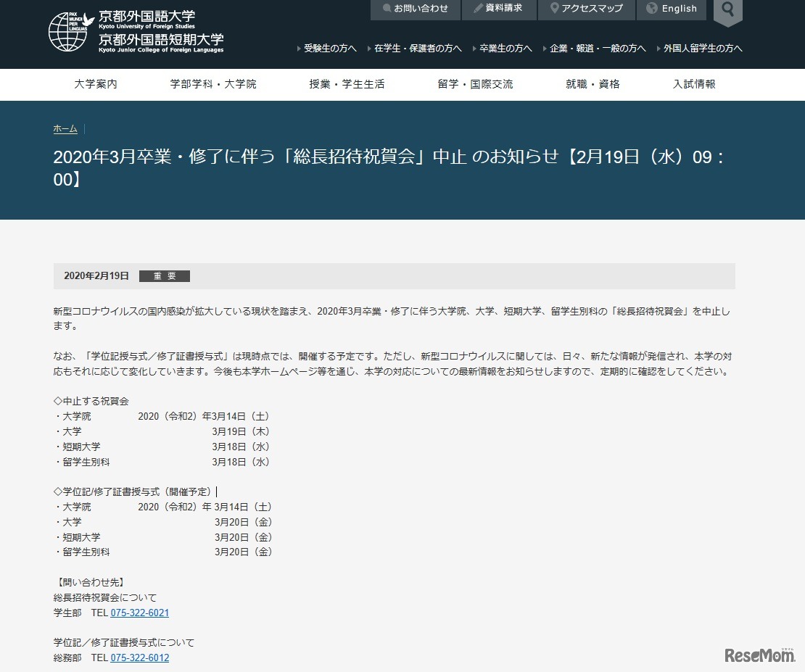805x672 pixels.
Task: Click the pen icon beside 資料請求
Action: coord(476,9)
